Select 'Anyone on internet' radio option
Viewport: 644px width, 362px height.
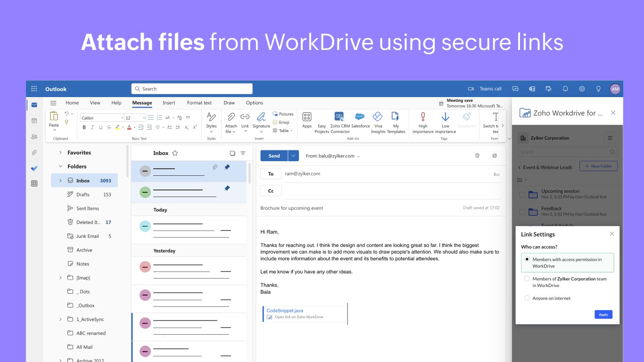click(x=527, y=298)
